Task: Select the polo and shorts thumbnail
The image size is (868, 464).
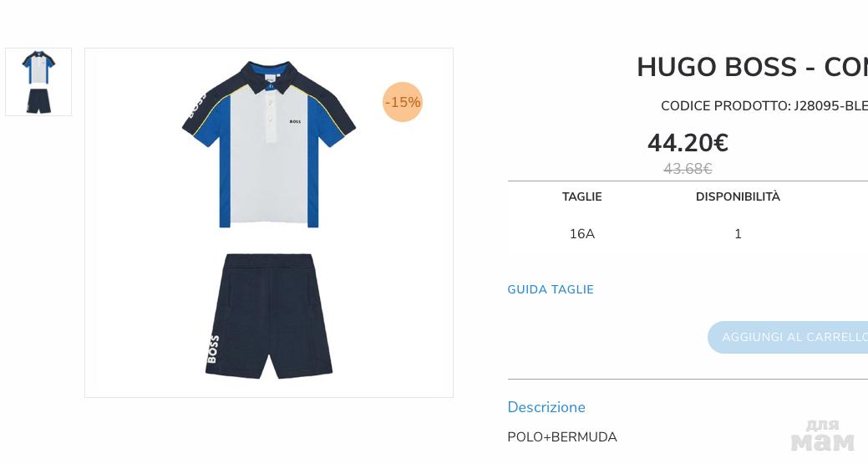Action: point(38,82)
